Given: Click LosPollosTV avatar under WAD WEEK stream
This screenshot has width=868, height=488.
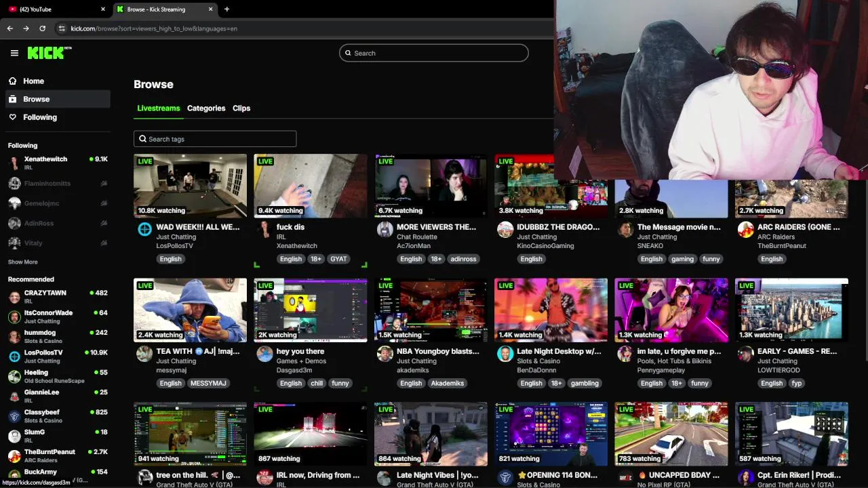Looking at the screenshot, I should coord(144,230).
